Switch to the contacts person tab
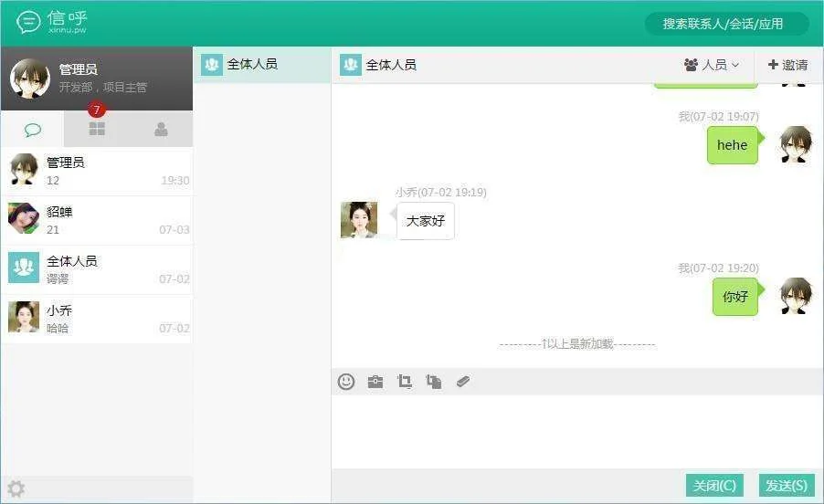 (161, 130)
